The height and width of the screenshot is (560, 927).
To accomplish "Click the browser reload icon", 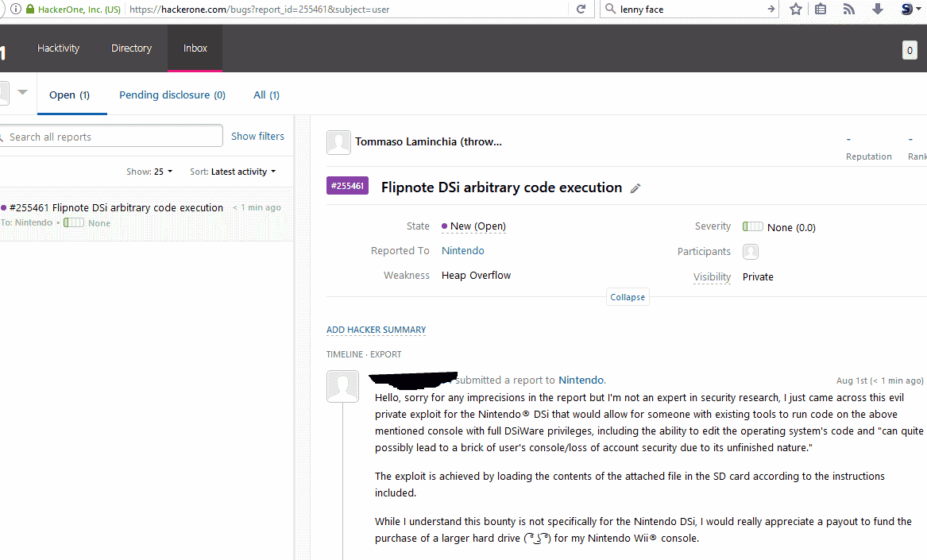I will (581, 9).
